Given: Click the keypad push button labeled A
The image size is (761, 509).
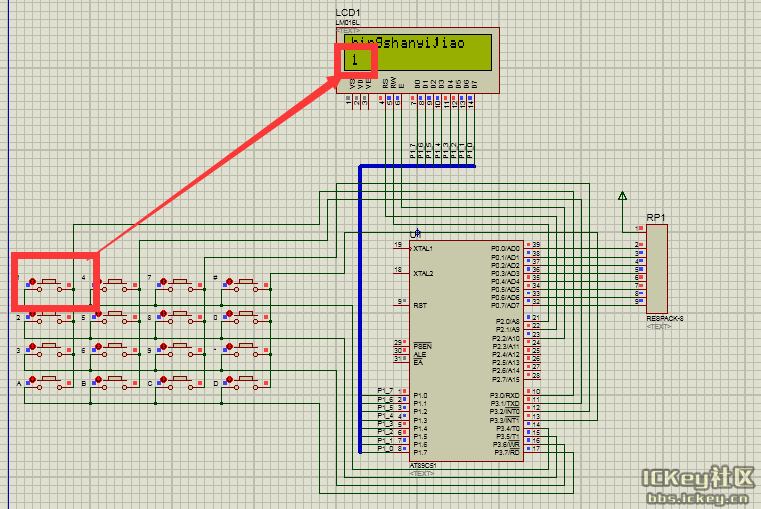Looking at the screenshot, I should 50,383.
